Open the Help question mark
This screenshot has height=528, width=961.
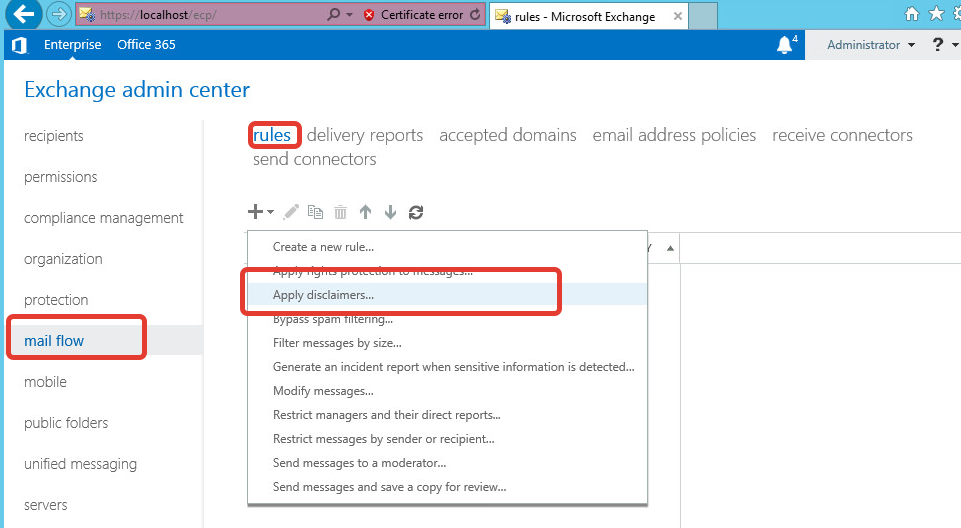coord(938,44)
